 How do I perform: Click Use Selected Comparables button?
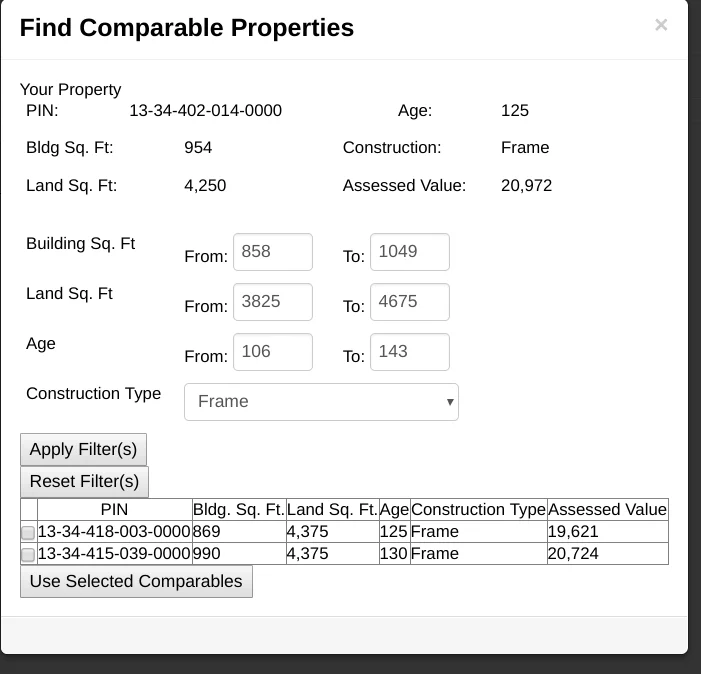(136, 582)
